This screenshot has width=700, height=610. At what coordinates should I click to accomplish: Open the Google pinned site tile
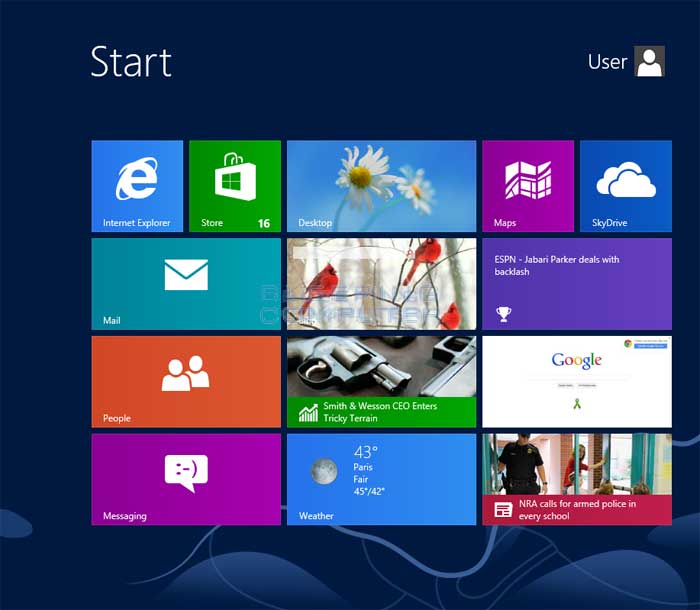577,381
